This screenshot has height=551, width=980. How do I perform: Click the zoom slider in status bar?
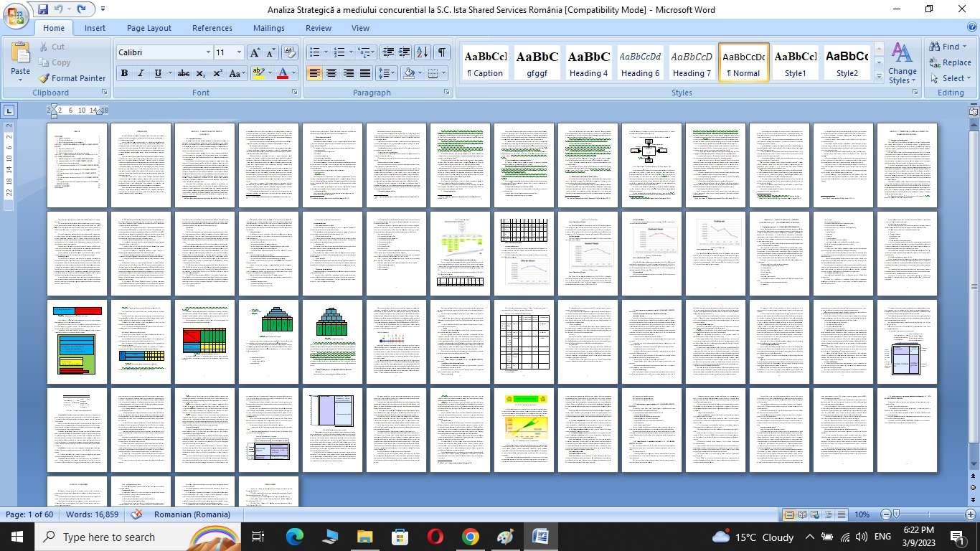point(927,514)
